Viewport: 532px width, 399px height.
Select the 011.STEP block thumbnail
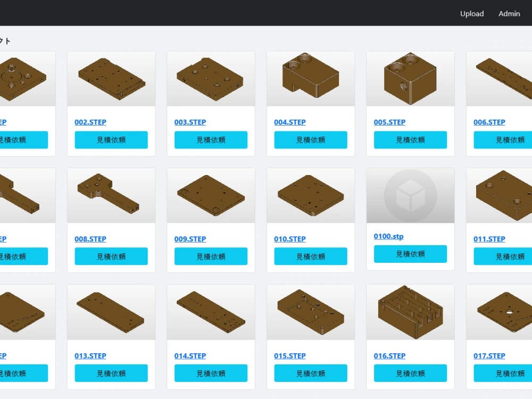click(499, 195)
